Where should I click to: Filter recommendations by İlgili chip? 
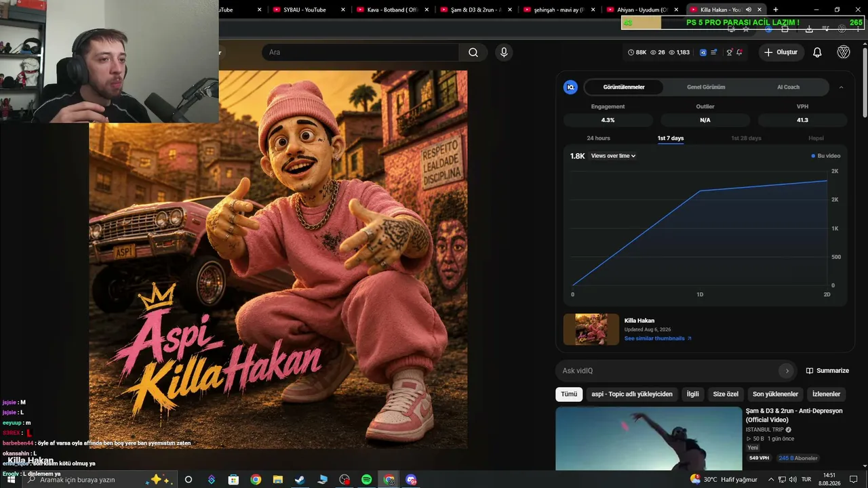point(692,394)
